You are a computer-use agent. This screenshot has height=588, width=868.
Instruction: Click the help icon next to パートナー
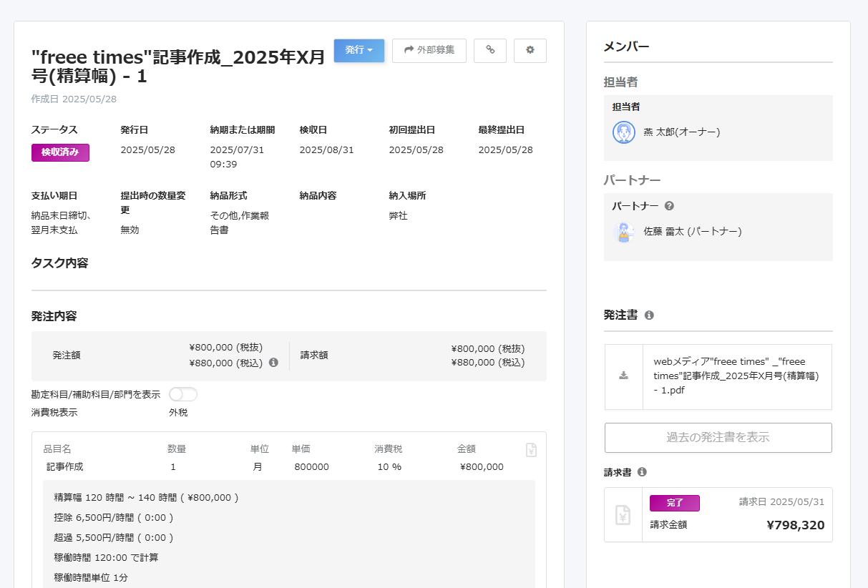click(669, 206)
